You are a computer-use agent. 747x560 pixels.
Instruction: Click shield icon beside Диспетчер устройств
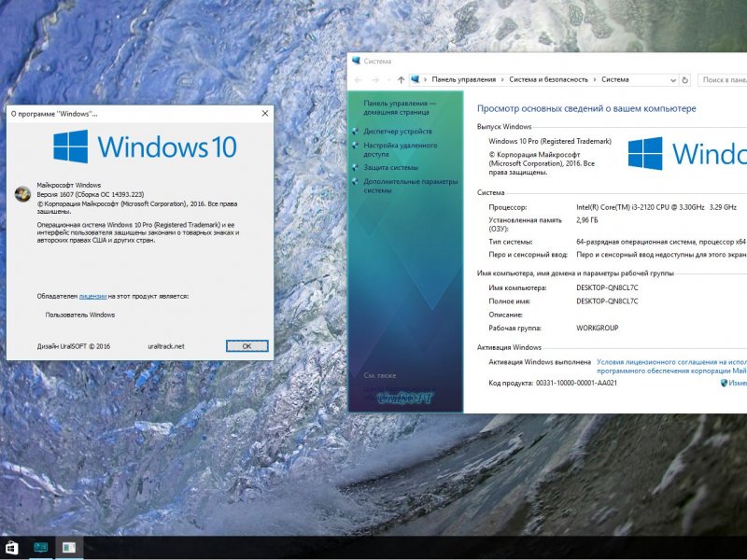point(356,131)
